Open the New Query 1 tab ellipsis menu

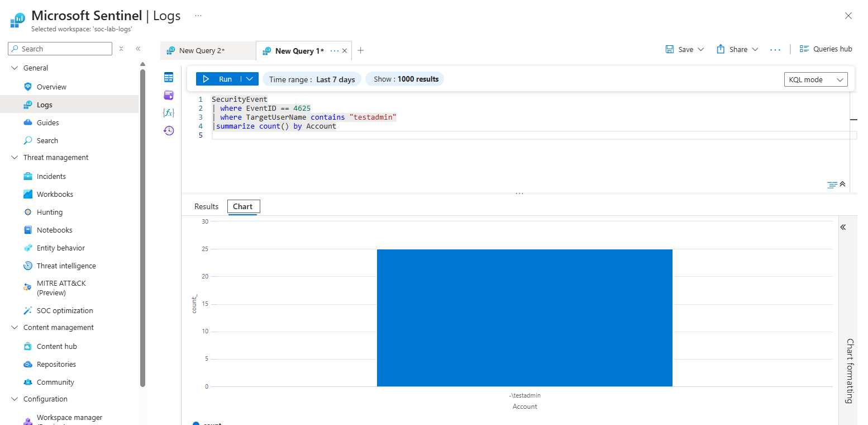(x=335, y=51)
